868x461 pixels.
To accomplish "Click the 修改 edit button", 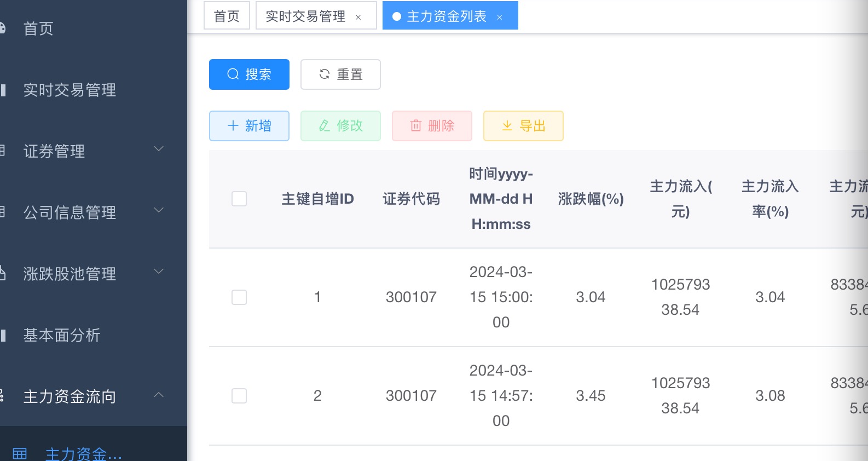I will coord(340,126).
